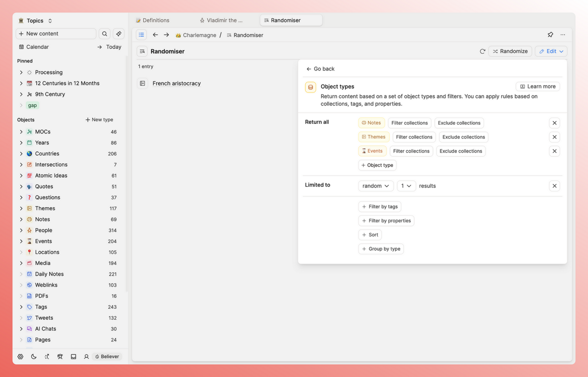Toggle the Notes object type chip
588x377 pixels.
click(x=371, y=122)
